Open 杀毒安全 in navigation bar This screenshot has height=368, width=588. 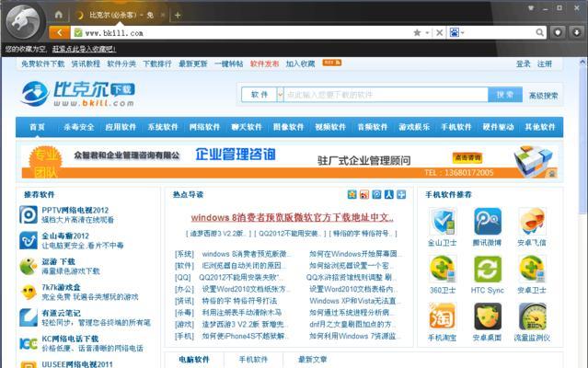(79, 127)
